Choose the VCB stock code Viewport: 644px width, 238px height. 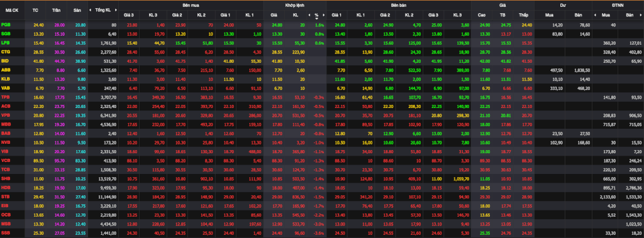[6, 160]
